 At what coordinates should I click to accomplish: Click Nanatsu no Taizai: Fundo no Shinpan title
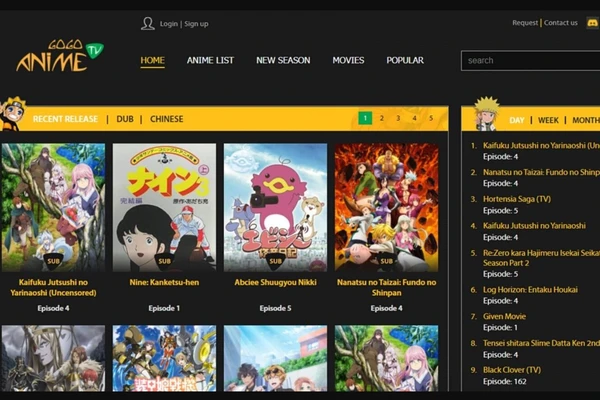[x=386, y=287]
